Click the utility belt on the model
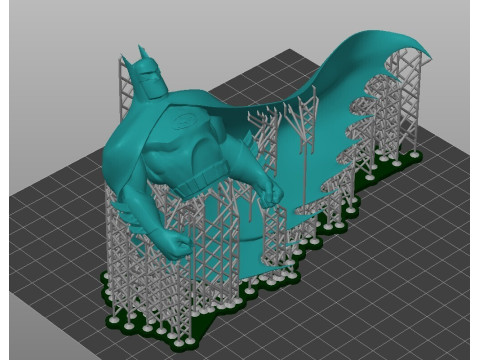The width and height of the screenshot is (480, 360). (201, 179)
